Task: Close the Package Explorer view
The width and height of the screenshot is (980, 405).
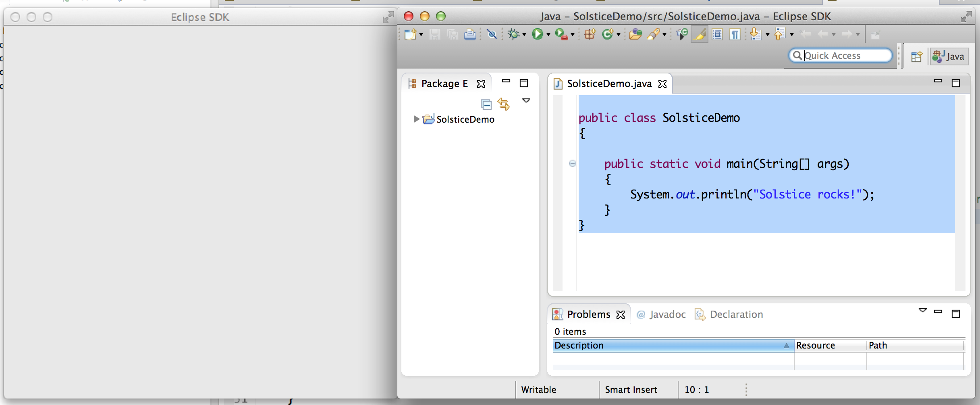Action: 481,84
